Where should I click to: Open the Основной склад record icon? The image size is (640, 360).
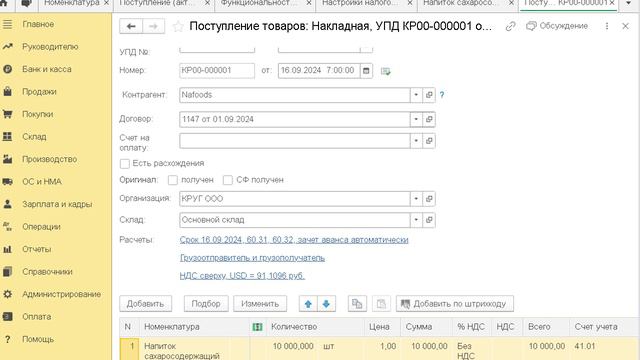click(429, 220)
